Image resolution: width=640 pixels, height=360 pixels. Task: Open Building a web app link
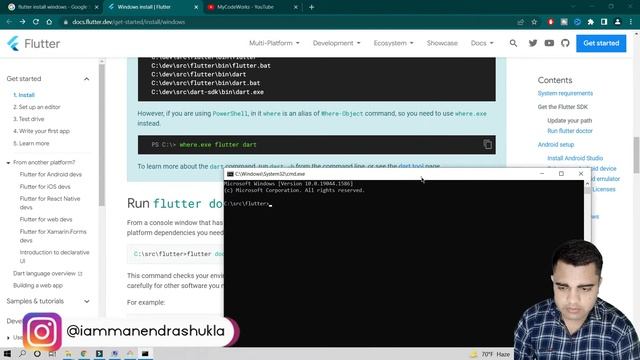[x=38, y=285]
